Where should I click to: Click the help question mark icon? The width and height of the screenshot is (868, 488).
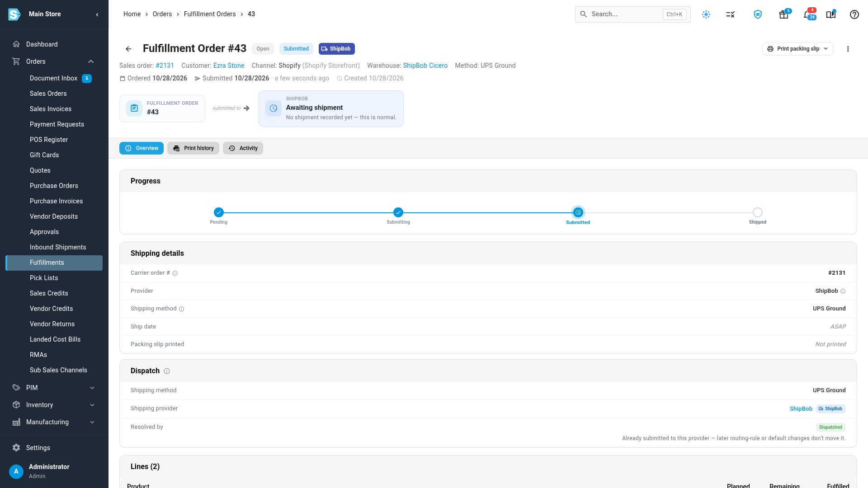[x=854, y=14]
